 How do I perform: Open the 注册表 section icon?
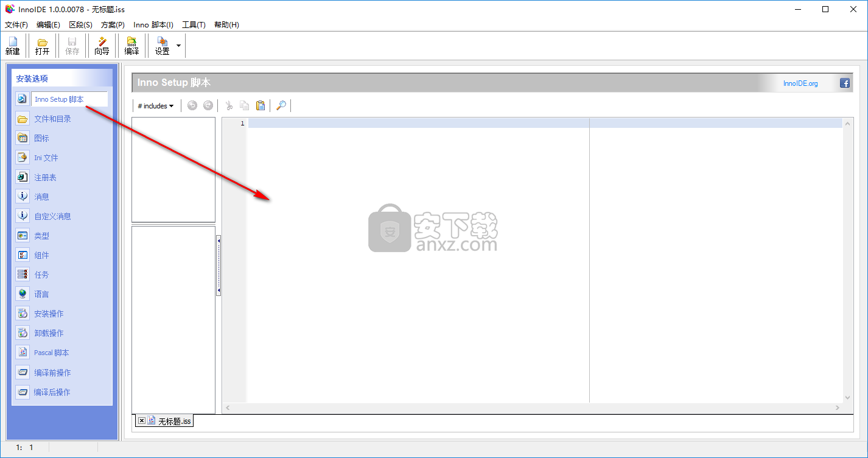coord(23,177)
